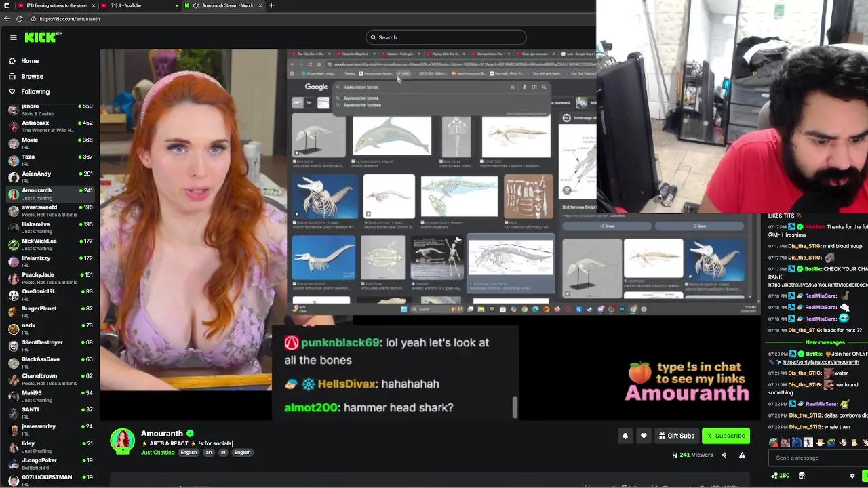Open Following in sidebar
The image size is (868, 488).
(x=35, y=91)
